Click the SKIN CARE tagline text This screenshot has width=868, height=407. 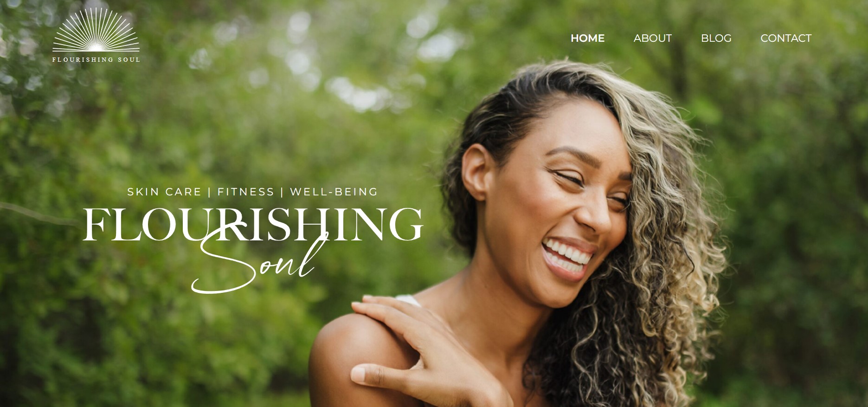tap(164, 192)
